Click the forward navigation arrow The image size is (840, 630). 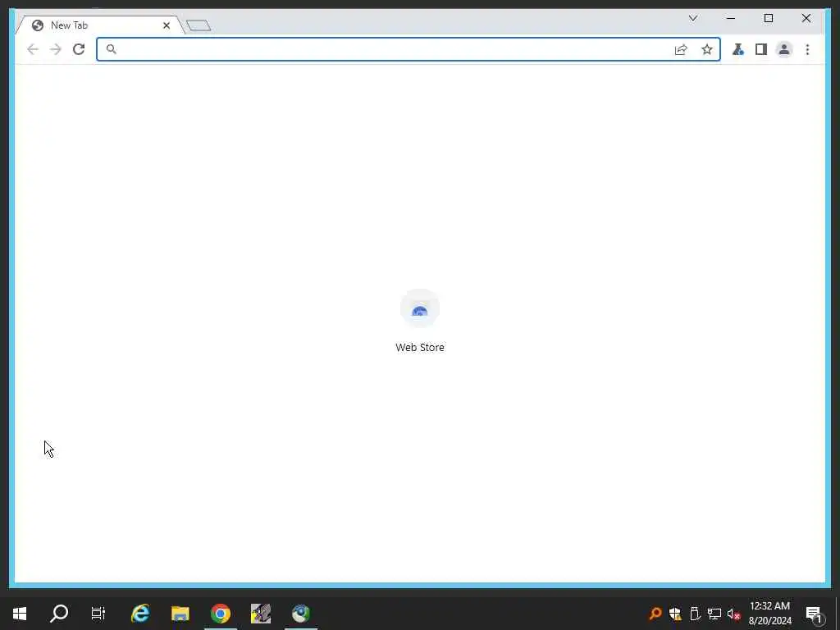coord(56,49)
